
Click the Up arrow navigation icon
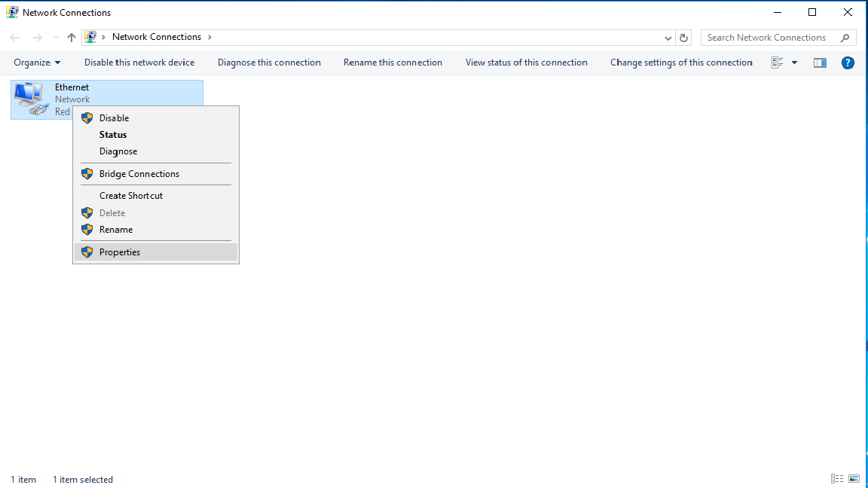click(x=72, y=38)
